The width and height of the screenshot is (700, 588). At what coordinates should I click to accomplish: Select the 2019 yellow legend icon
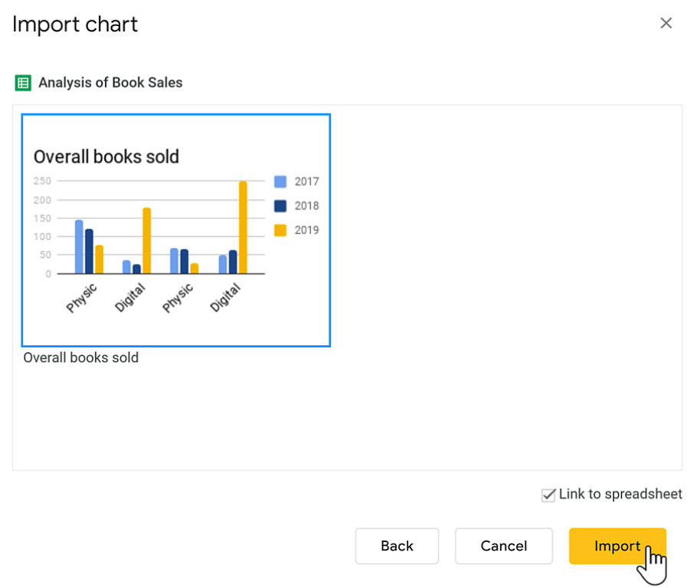coord(281,229)
